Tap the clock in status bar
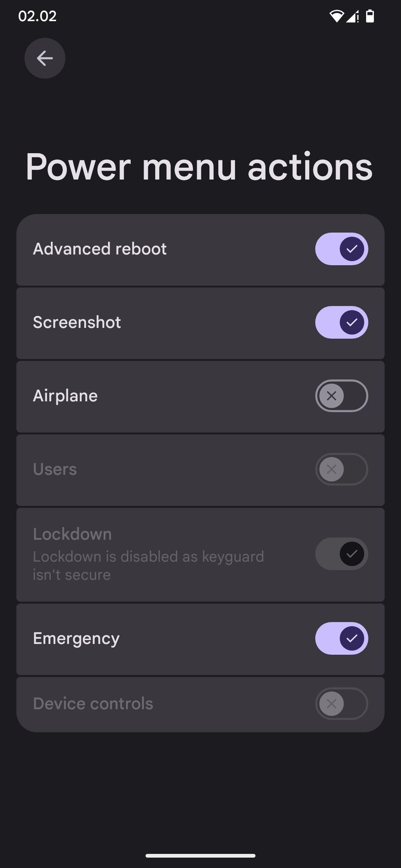This screenshot has height=868, width=401. coord(37,16)
